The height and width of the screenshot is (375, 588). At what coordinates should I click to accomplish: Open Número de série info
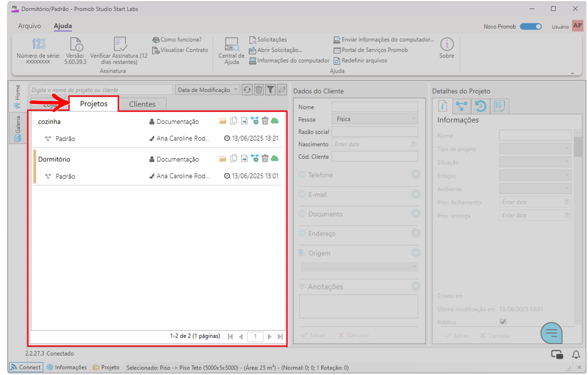(x=39, y=51)
